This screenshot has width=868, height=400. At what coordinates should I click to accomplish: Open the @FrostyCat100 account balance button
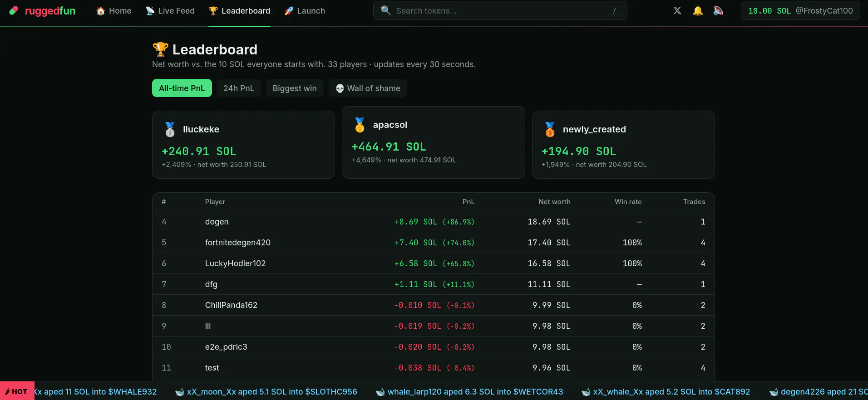pyautogui.click(x=800, y=10)
